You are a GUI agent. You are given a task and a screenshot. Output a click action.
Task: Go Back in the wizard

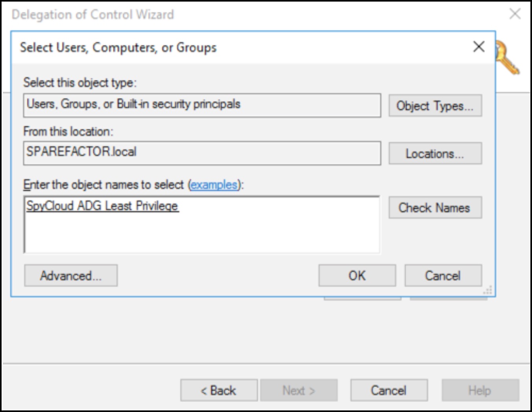[x=219, y=390]
